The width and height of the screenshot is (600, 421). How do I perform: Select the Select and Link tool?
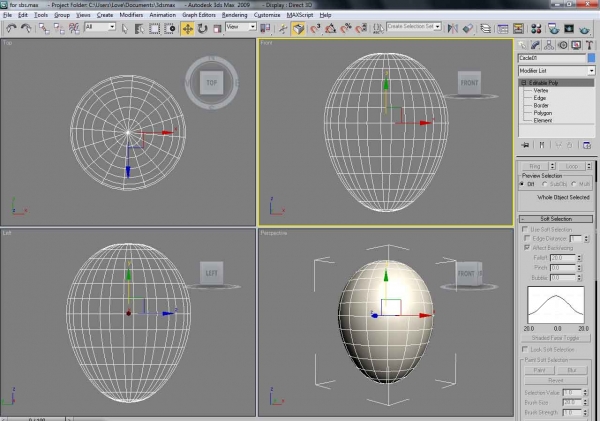44,28
